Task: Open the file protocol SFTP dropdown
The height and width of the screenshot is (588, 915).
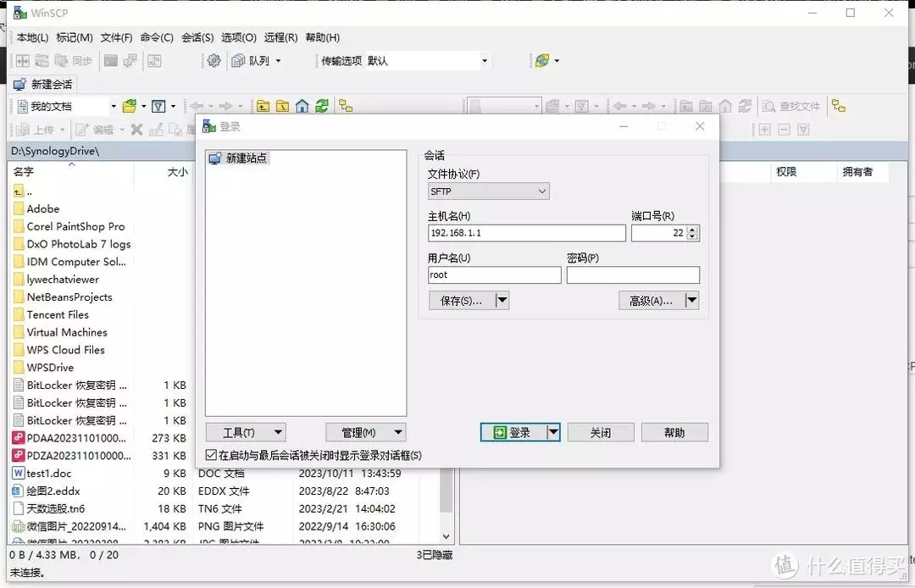Action: 489,191
